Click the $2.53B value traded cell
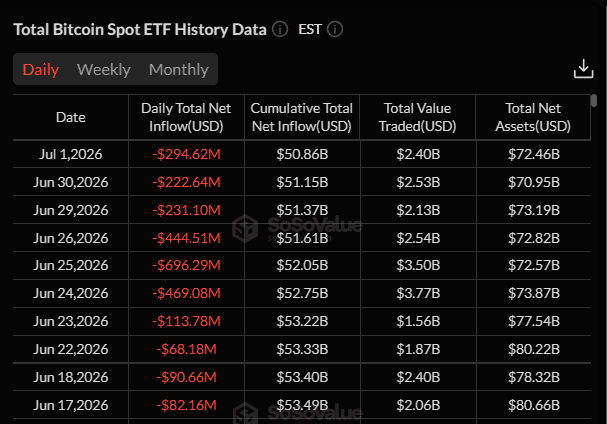The height and width of the screenshot is (424, 607). click(x=418, y=182)
